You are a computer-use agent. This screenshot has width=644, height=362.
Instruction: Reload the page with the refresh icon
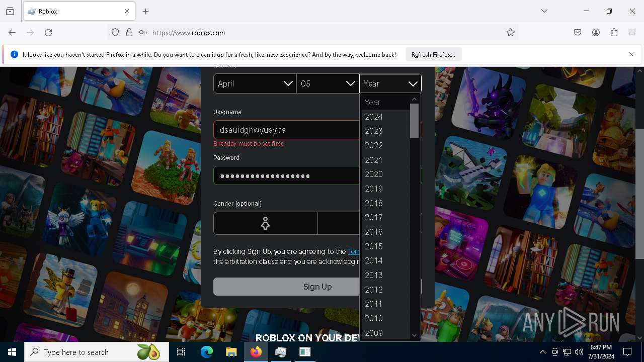click(48, 33)
